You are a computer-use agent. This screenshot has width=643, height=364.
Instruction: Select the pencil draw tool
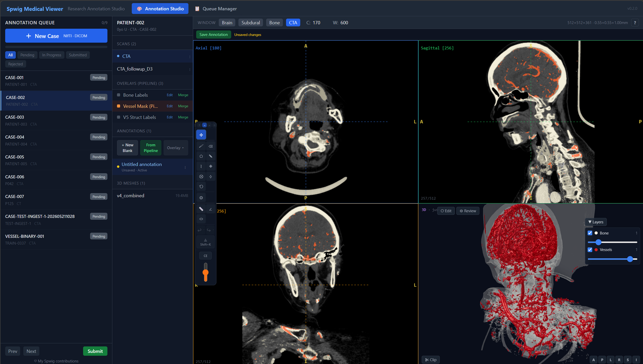pos(211,156)
